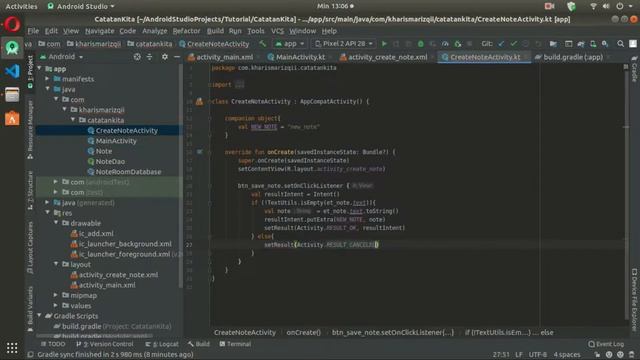Click the lock icon in status bar
Viewport: 640px width, 360px height.
(x=597, y=355)
